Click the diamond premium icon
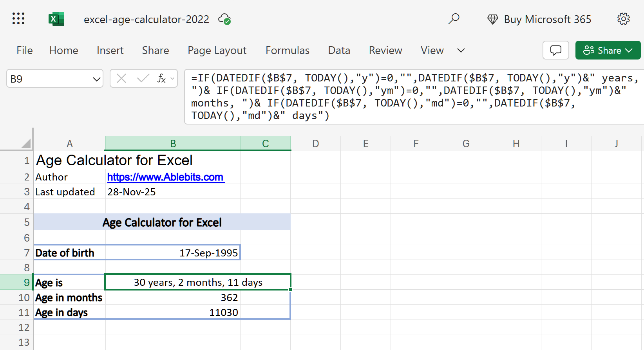Image resolution: width=644 pixels, height=350 pixels. tap(492, 19)
